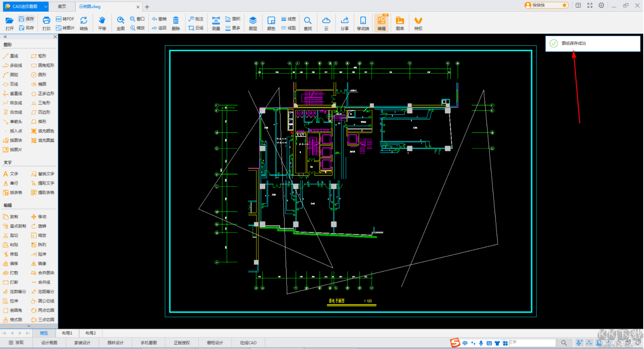This screenshot has height=349, width=644.
Task: Click the 设计画图 bottom bar button
Action: (x=49, y=343)
